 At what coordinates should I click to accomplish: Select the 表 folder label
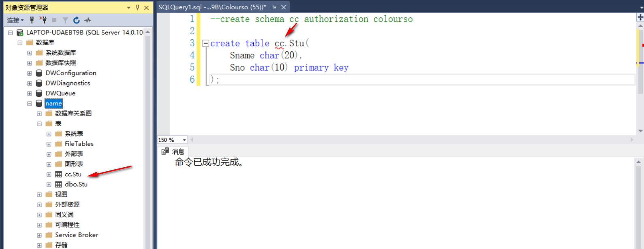(58, 123)
